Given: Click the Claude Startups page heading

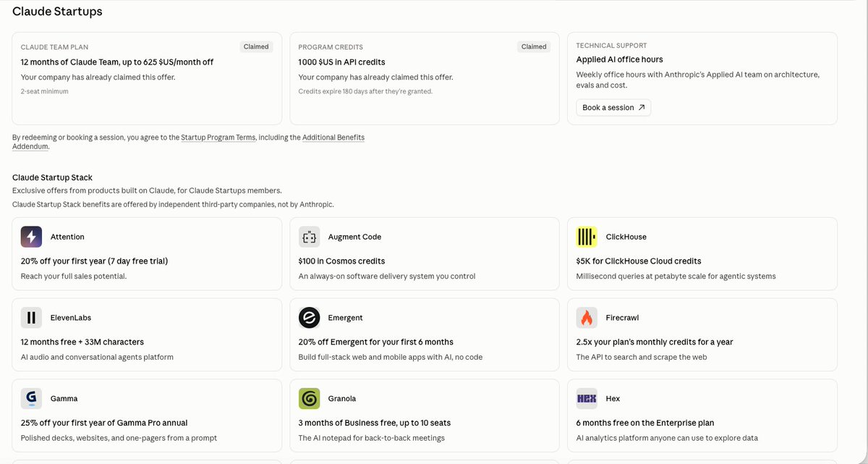Looking at the screenshot, I should (x=57, y=12).
